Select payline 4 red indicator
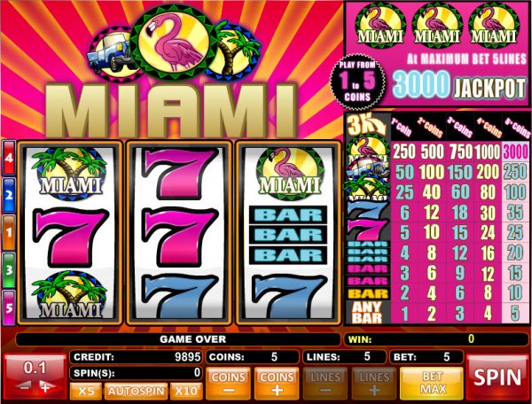Screen dimensions: 532x404 [x=9, y=159]
